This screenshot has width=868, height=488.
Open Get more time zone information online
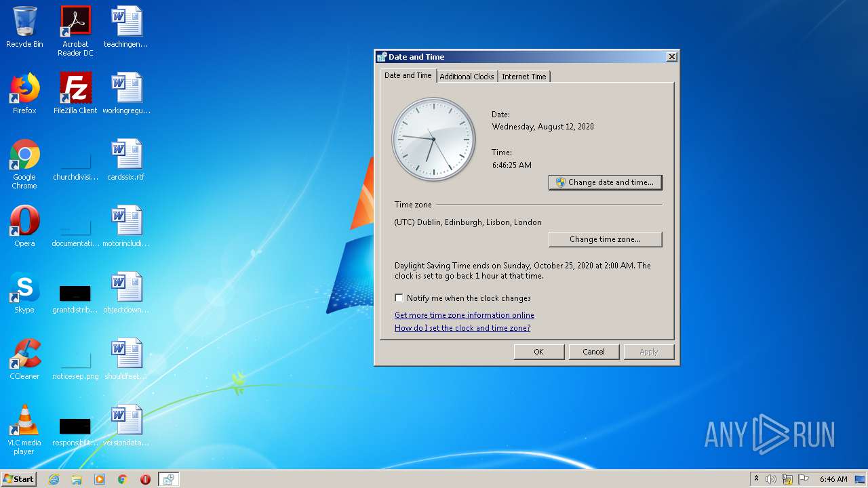(x=465, y=315)
